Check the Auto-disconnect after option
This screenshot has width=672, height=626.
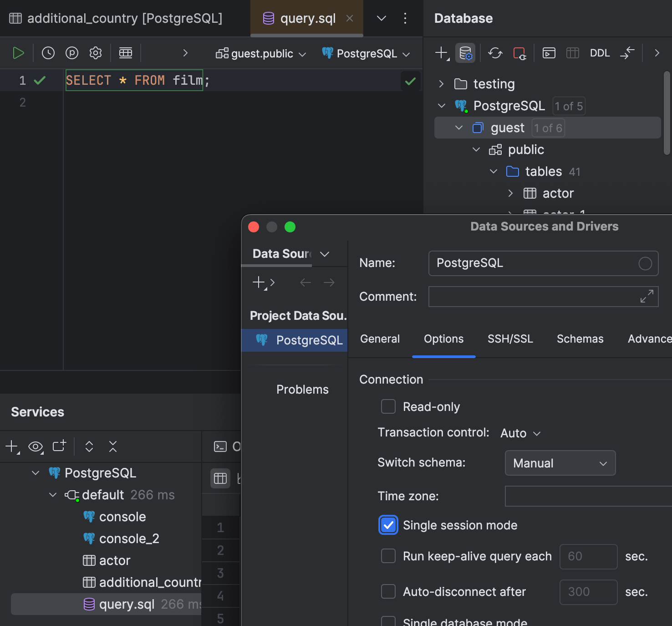pyautogui.click(x=388, y=591)
